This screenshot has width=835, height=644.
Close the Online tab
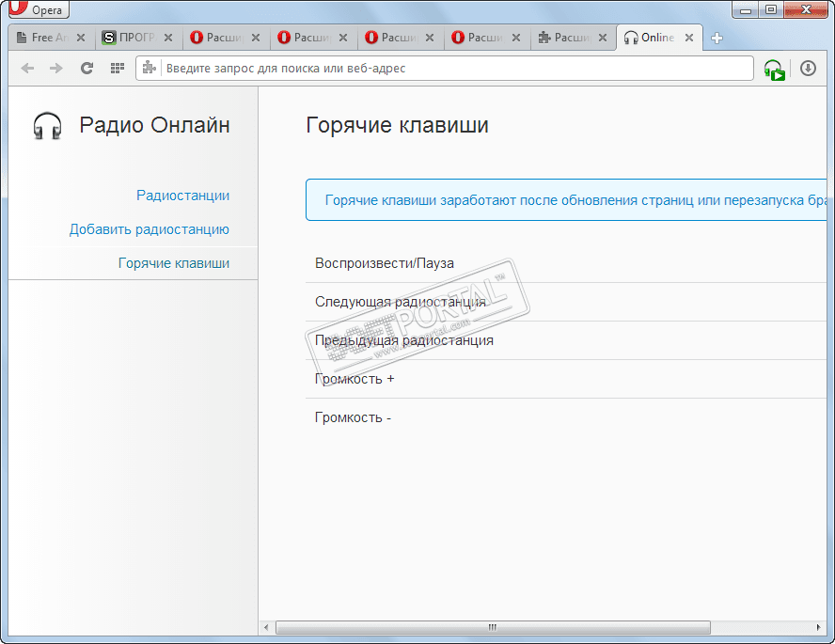point(688,38)
